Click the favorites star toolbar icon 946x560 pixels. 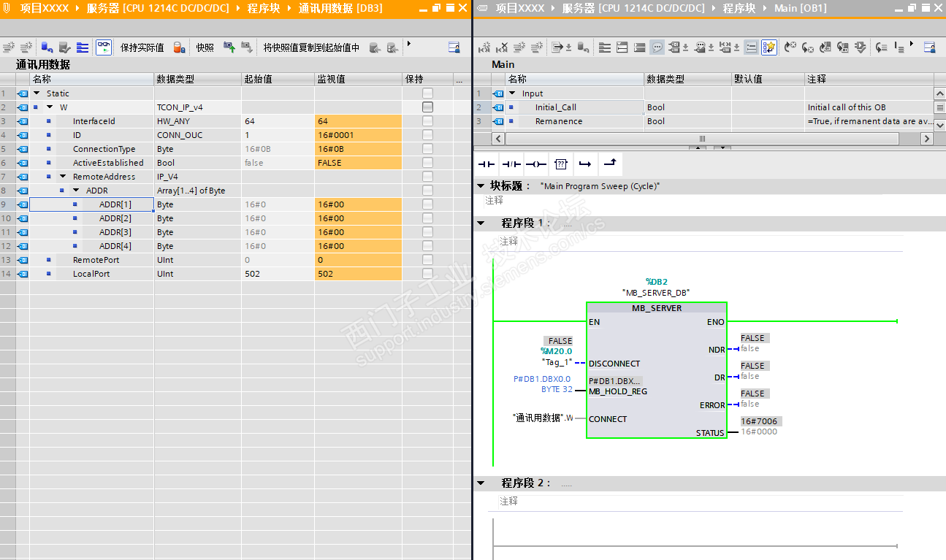coord(769,47)
